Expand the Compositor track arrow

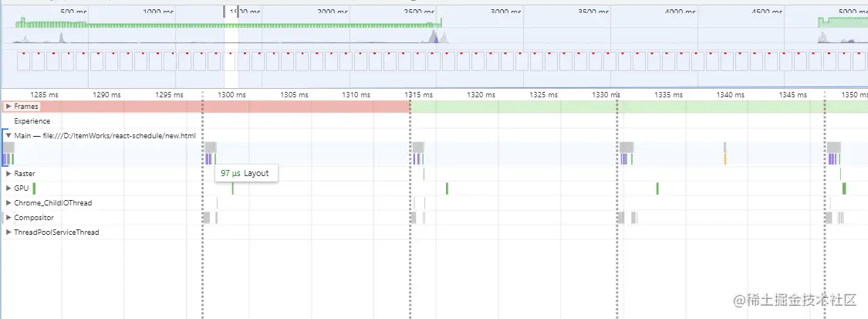pos(8,218)
